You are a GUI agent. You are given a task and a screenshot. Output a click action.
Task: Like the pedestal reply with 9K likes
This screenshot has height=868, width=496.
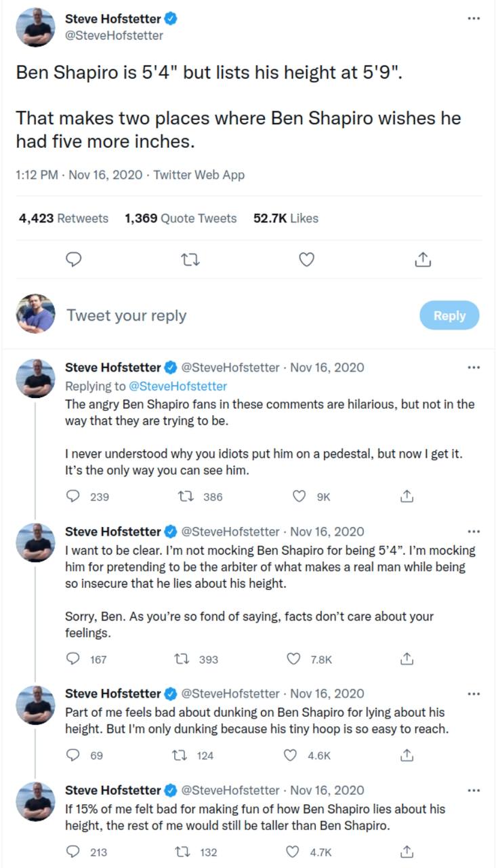[x=300, y=496]
